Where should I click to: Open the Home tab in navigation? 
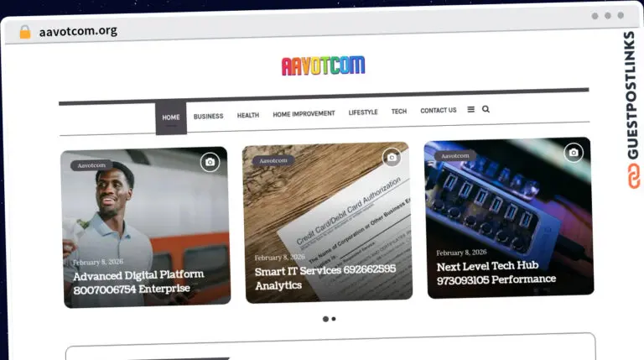pyautogui.click(x=171, y=117)
